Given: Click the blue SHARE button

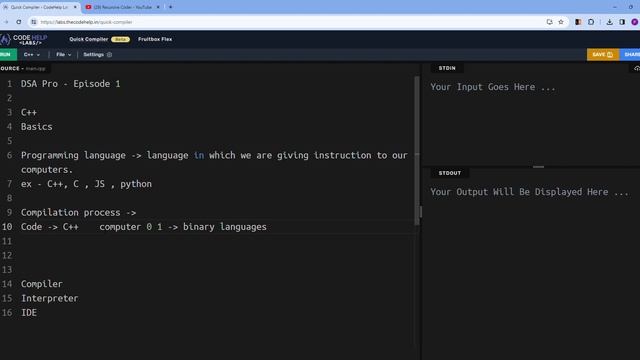Looking at the screenshot, I should (631, 55).
